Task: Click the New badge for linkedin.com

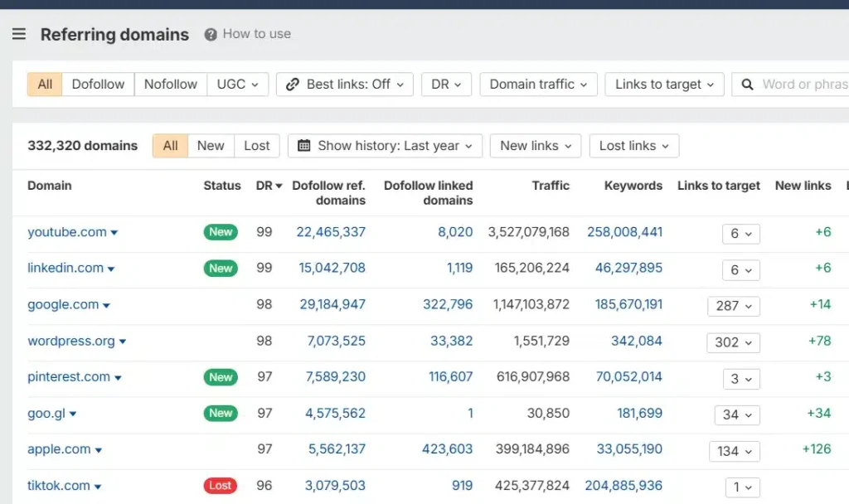Action: click(221, 269)
